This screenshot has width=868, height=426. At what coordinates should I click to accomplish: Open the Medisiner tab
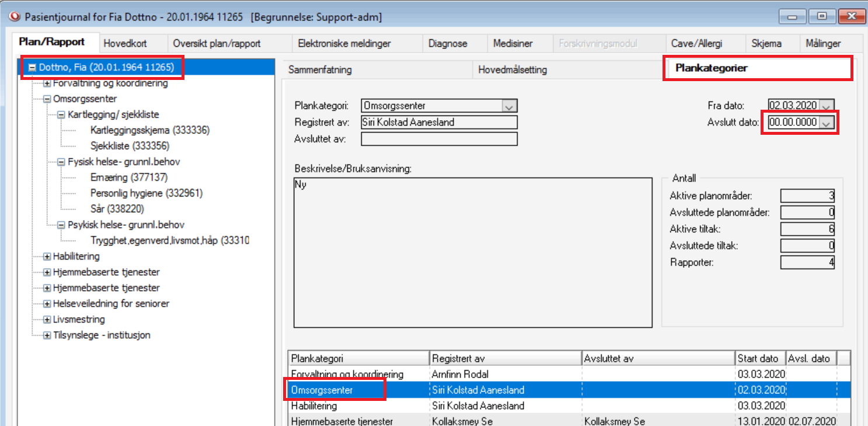pyautogui.click(x=513, y=44)
